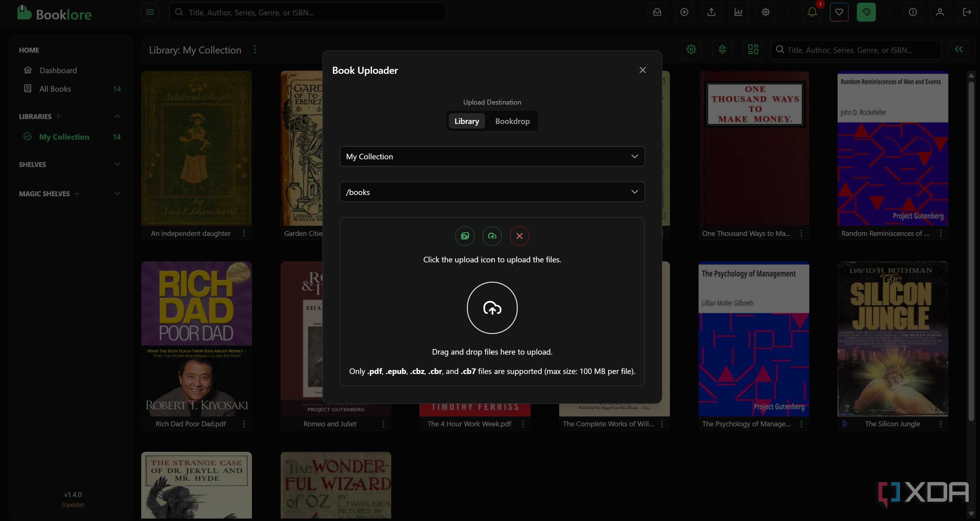This screenshot has width=980, height=521.
Task: Open the green theme palette icon
Action: point(866,12)
